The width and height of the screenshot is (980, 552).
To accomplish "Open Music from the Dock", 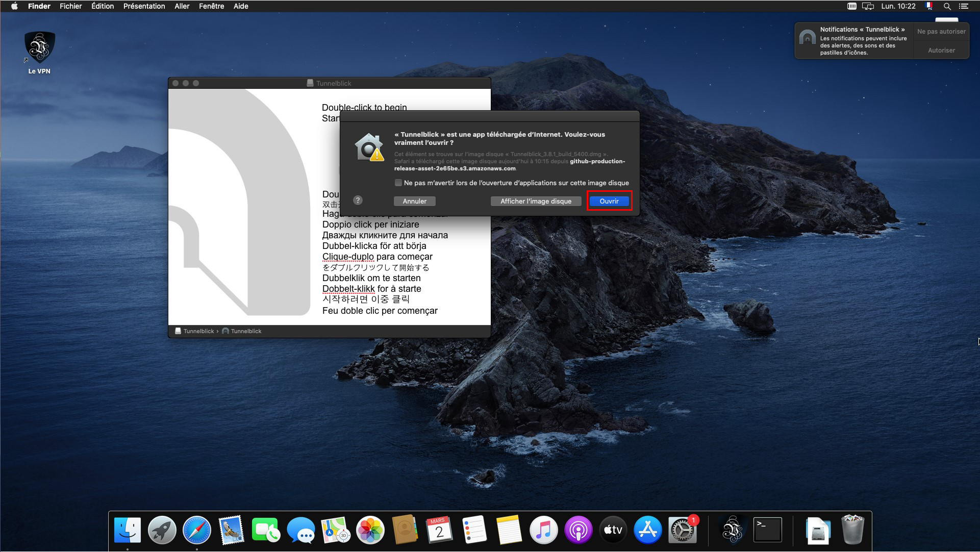I will pyautogui.click(x=544, y=530).
